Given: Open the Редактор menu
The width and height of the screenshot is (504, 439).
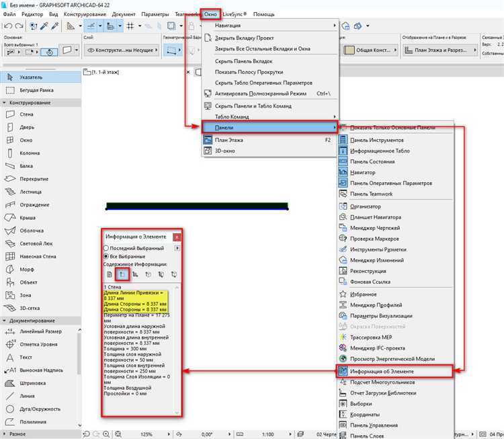Looking at the screenshot, I should (32, 14).
